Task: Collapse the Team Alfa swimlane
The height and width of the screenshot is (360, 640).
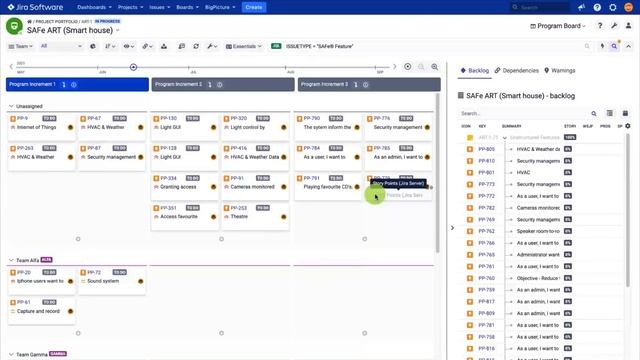Action: click(x=11, y=260)
